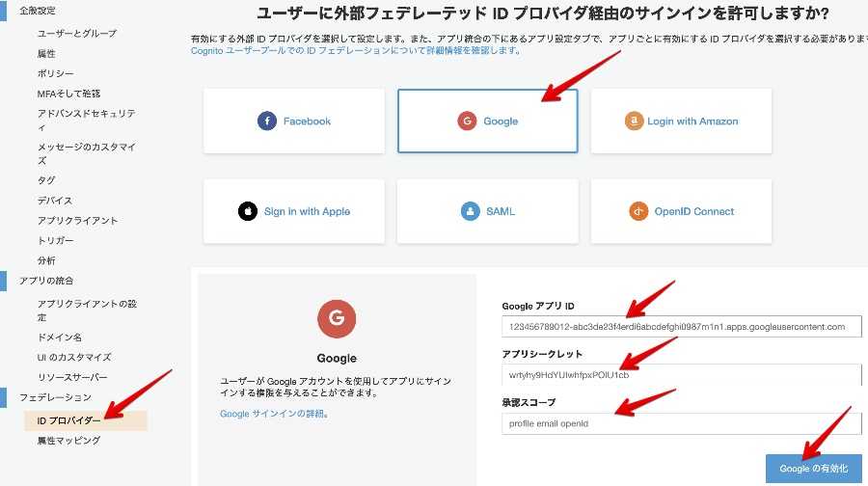The height and width of the screenshot is (486, 868).
Task: Focus the アプリシークレット input field
Action: (x=682, y=375)
